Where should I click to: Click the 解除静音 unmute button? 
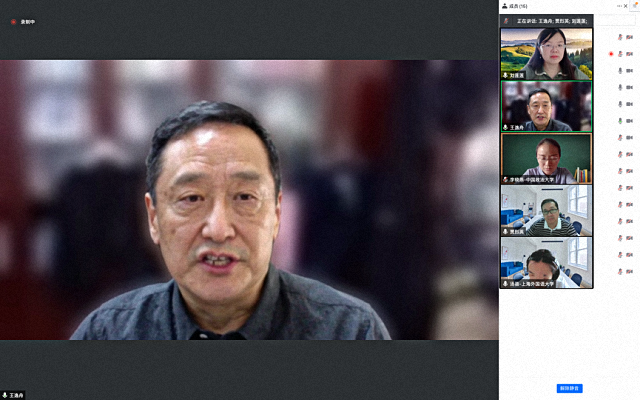[x=569, y=388]
